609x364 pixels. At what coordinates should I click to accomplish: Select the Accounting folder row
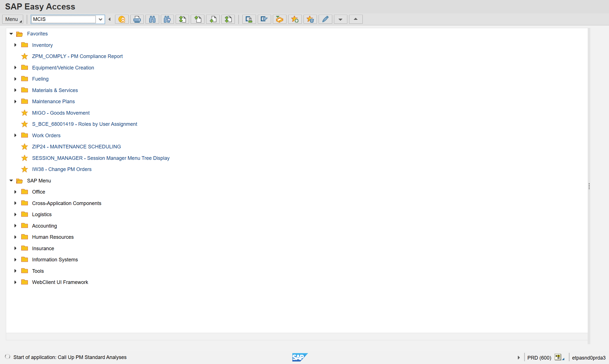(44, 226)
